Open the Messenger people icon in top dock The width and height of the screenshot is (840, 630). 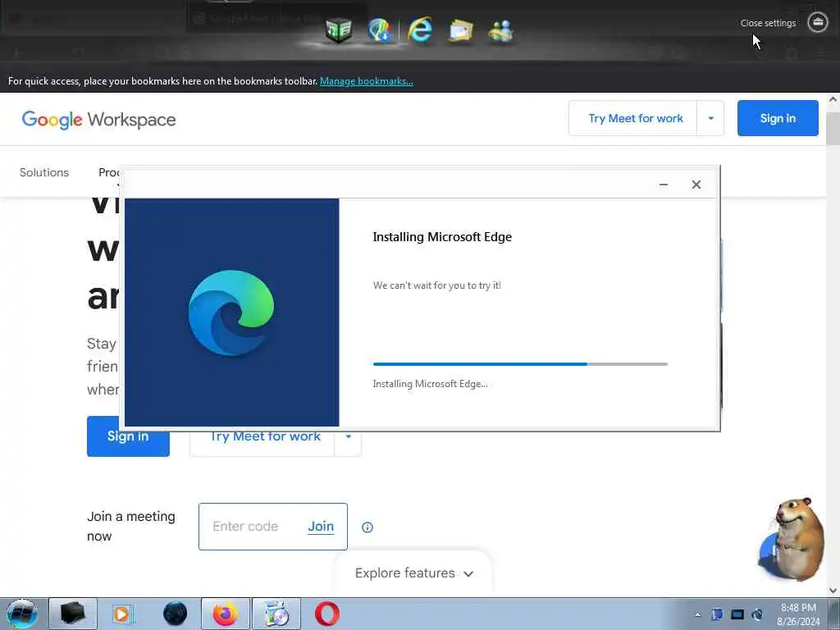click(x=501, y=30)
